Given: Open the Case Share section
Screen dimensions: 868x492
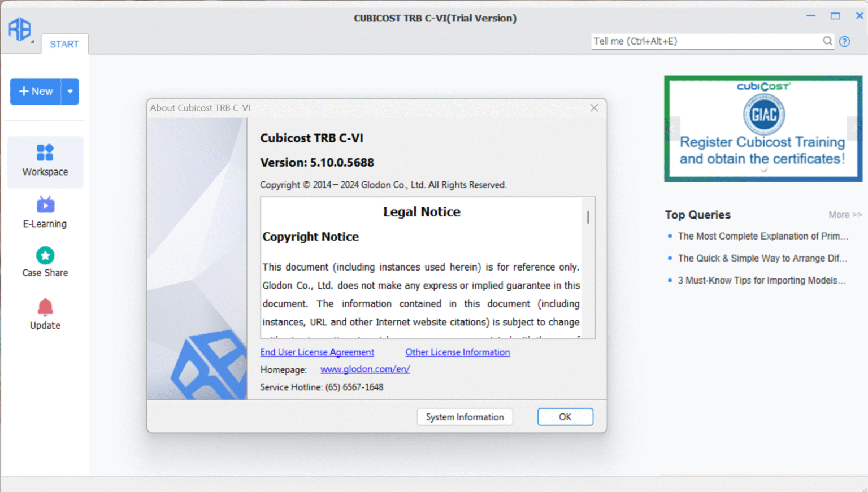Looking at the screenshot, I should (45, 263).
